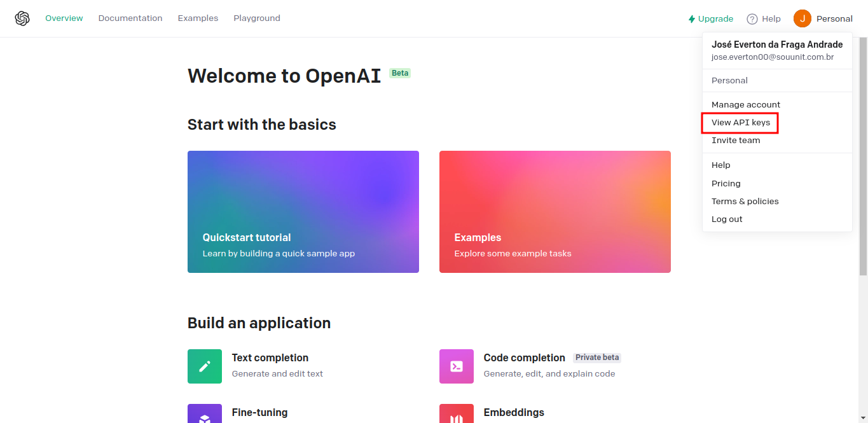Click the email jose.everton00@souunit.com.br
Viewport: 868px width, 423px height.
(x=773, y=57)
